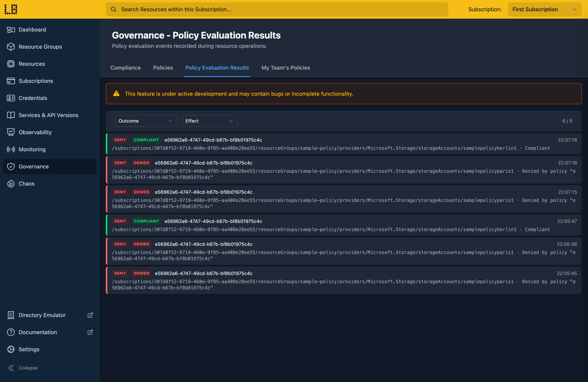Open the Monitoring section
This screenshot has height=382, width=588.
click(x=50, y=149)
